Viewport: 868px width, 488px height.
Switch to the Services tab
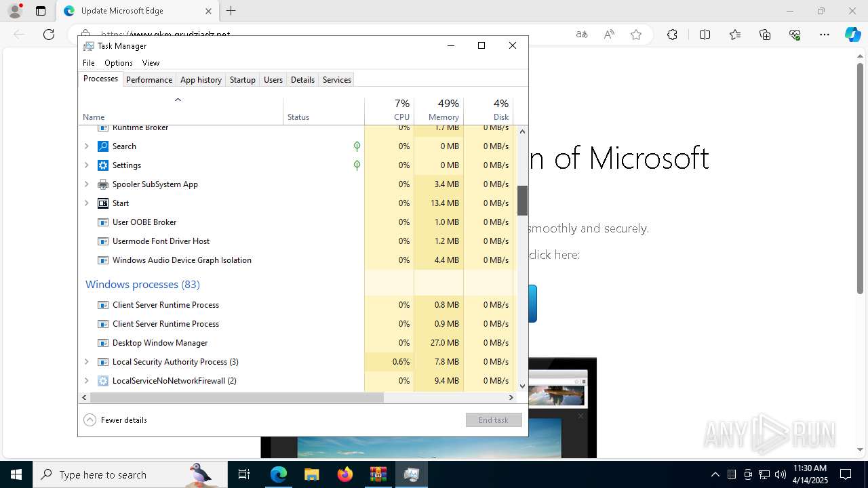point(337,80)
